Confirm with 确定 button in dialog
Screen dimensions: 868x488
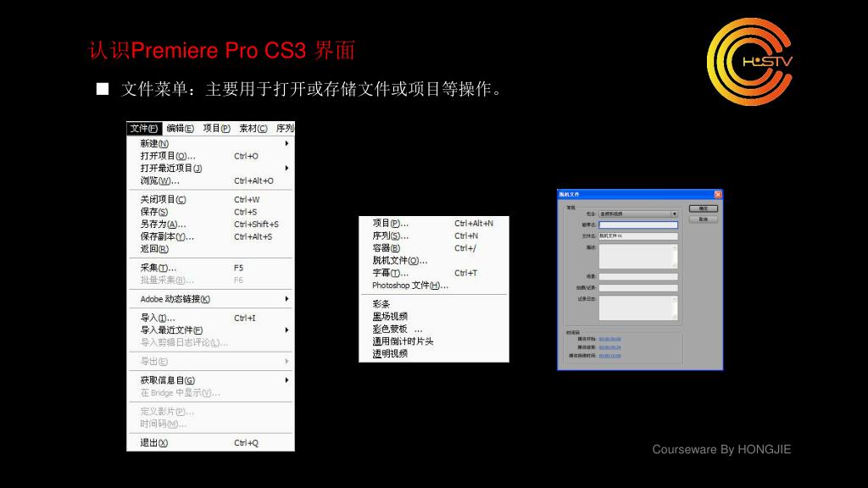pos(704,208)
